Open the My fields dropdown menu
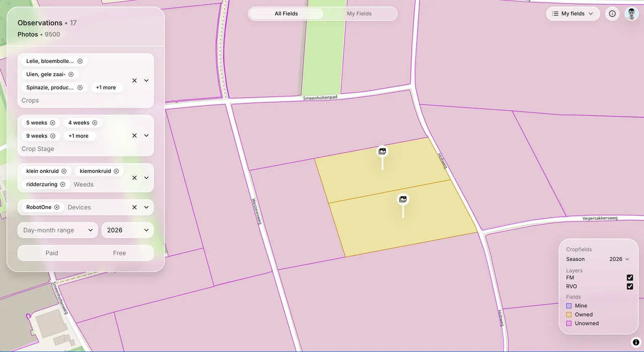Image resolution: width=644 pixels, height=352 pixels. click(x=573, y=14)
